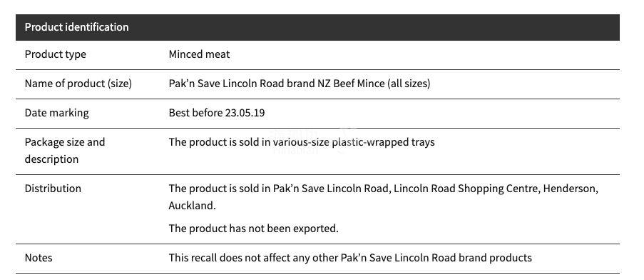Viewport: 644px width, 280px height.
Task: Click the Minced meat value text
Action: pos(199,54)
